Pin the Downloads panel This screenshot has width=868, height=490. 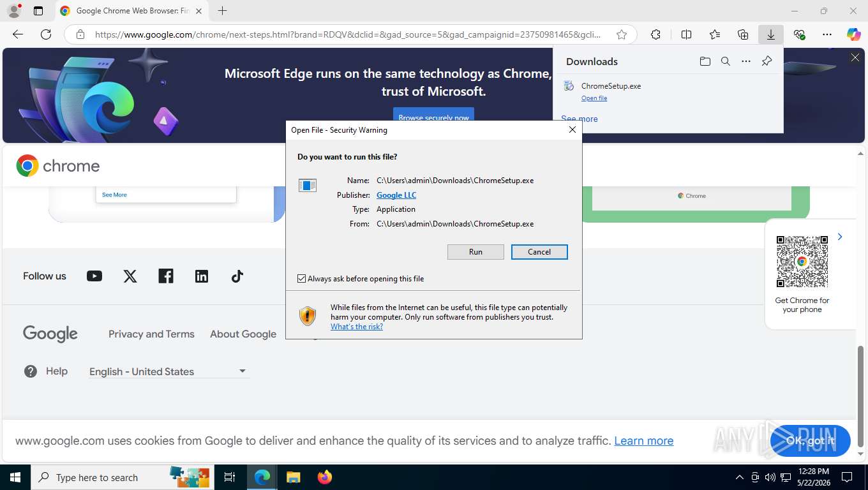[767, 61]
